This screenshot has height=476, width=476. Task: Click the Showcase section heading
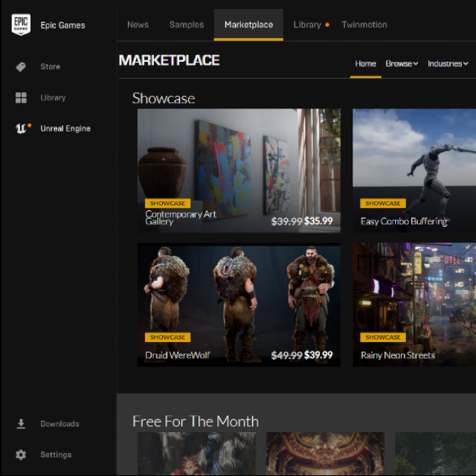coord(164,98)
